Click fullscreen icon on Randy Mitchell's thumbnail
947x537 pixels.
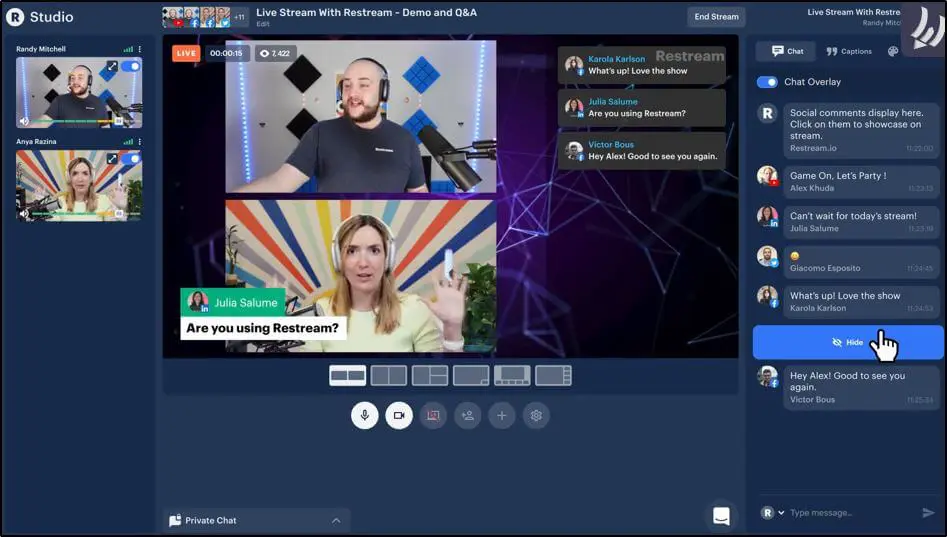112,66
